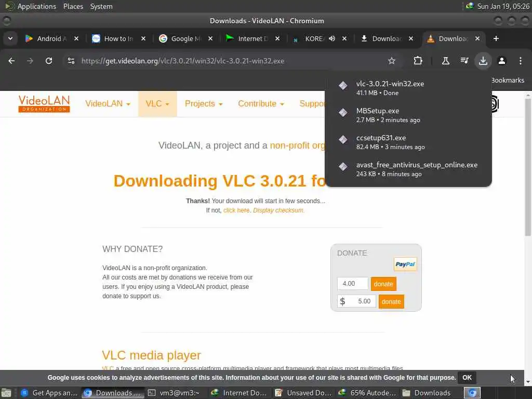Screen dimensions: 532x399
Task: Open the Display checksum link
Action: point(278,210)
